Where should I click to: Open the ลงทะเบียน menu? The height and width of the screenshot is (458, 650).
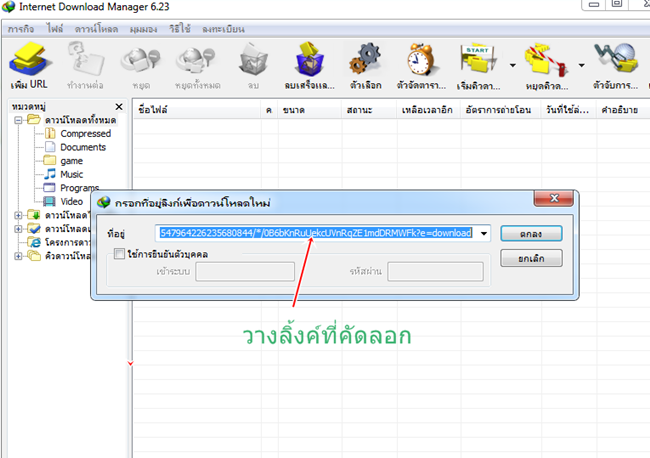223,29
